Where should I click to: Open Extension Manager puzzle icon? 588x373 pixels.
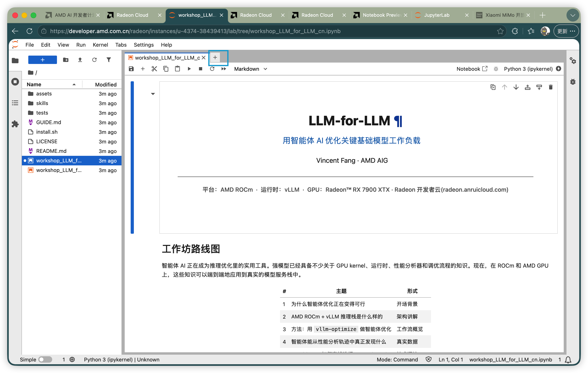[x=15, y=124]
